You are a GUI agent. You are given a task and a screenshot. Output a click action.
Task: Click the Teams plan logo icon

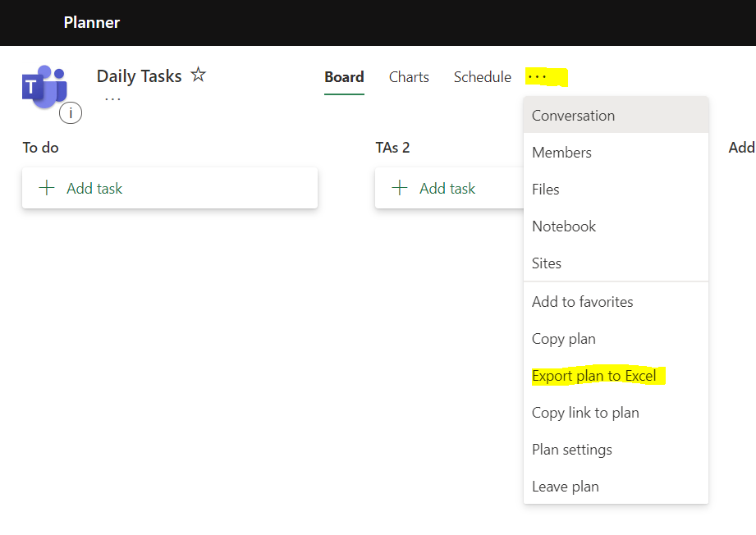[44, 87]
